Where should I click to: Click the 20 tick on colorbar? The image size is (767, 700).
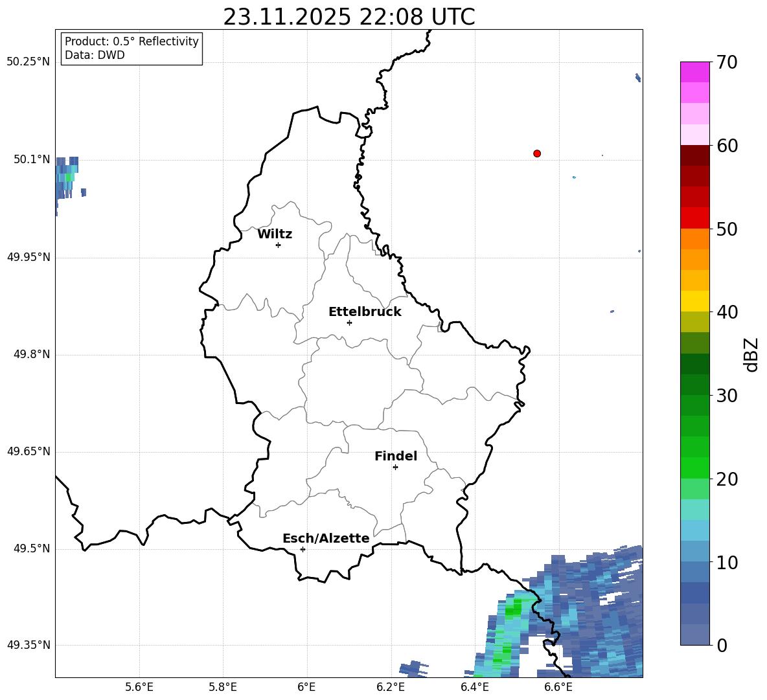726,479
